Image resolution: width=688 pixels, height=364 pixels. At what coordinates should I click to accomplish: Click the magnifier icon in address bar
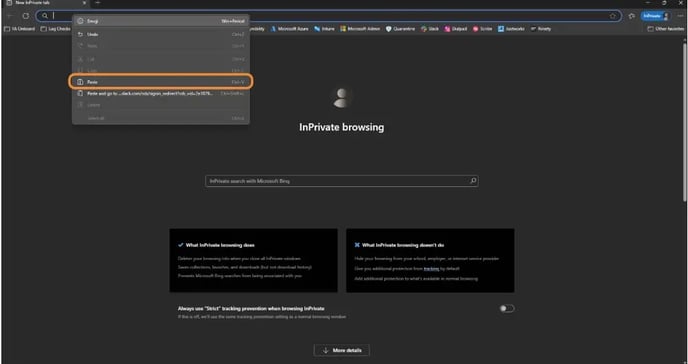(x=45, y=16)
